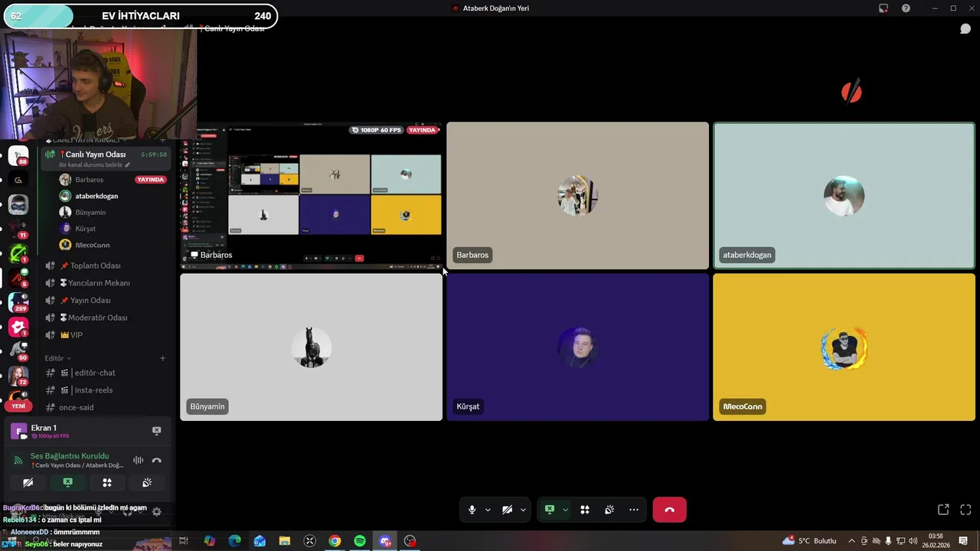This screenshot has height=551, width=980.
Task: Toggle noise suppression waveform icon
Action: (138, 460)
